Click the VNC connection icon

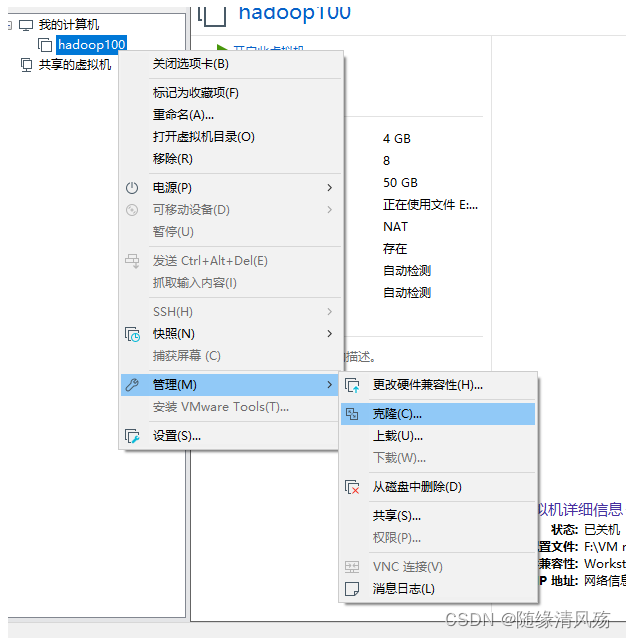click(x=352, y=567)
